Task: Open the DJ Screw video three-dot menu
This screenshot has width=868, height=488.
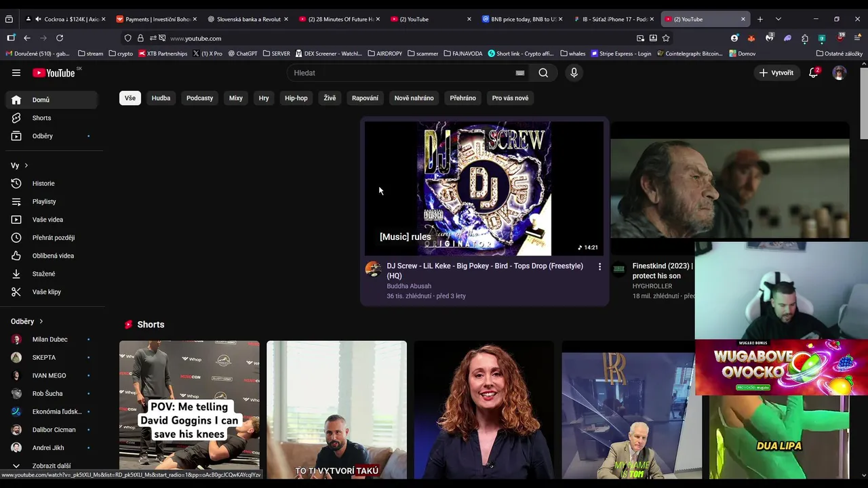Action: (x=599, y=267)
